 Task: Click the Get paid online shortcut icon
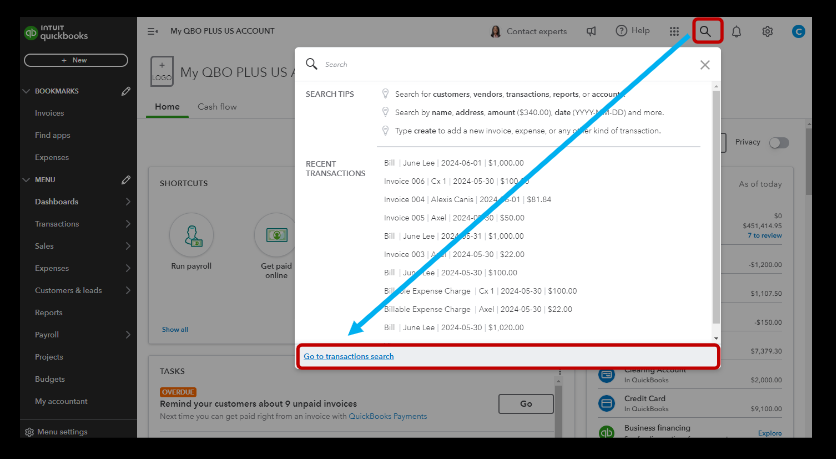276,235
